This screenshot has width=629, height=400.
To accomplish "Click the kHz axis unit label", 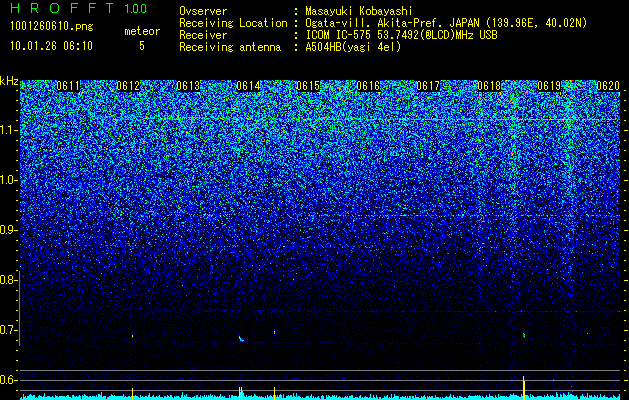I will [9, 81].
